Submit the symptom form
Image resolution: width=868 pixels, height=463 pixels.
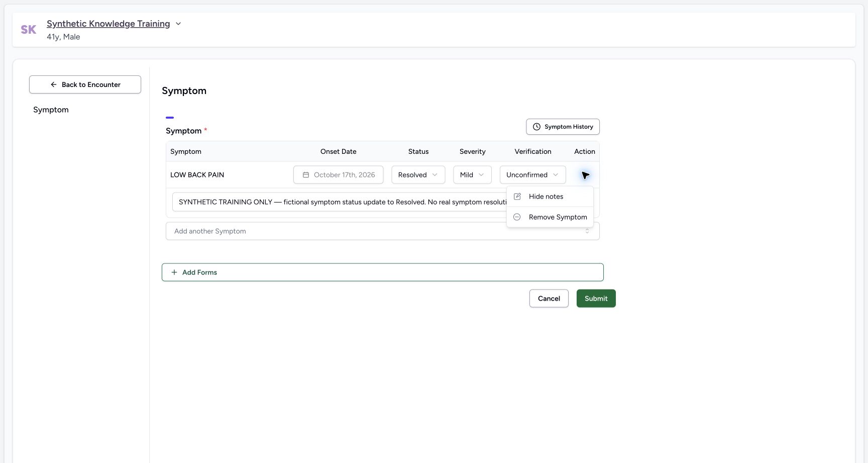tap(596, 299)
